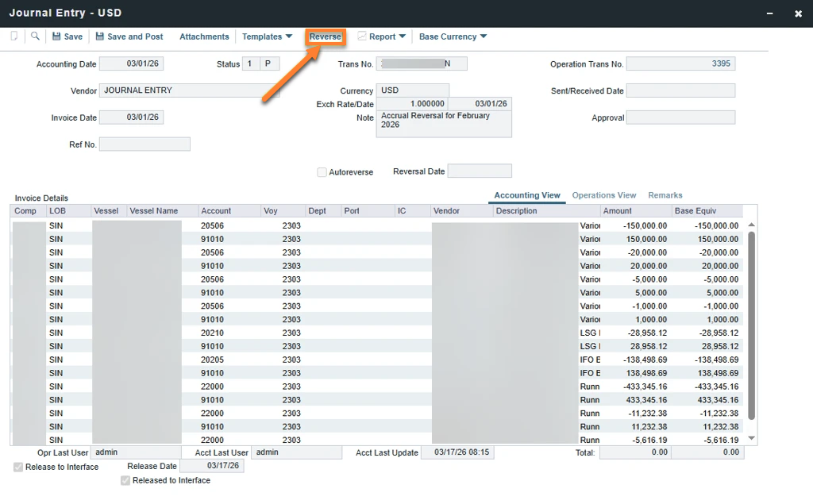The height and width of the screenshot is (504, 813).
Task: Minimize the Journal Entry window
Action: [770, 13]
